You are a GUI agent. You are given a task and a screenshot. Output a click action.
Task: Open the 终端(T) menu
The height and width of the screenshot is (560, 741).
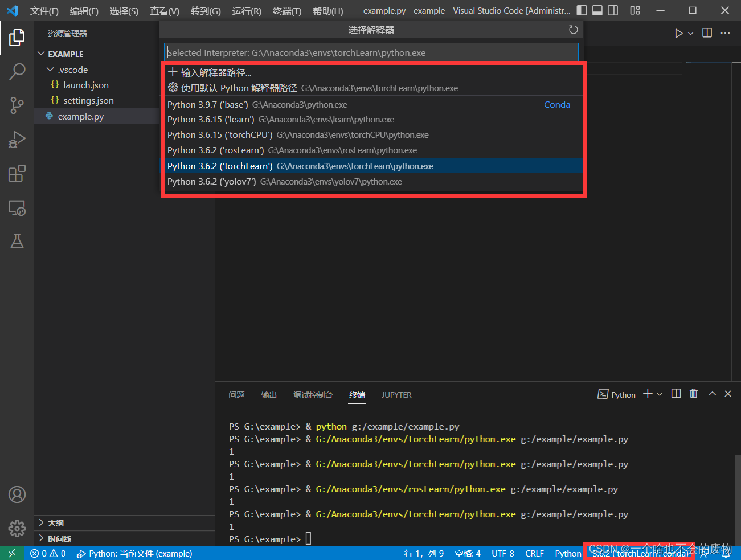click(287, 11)
